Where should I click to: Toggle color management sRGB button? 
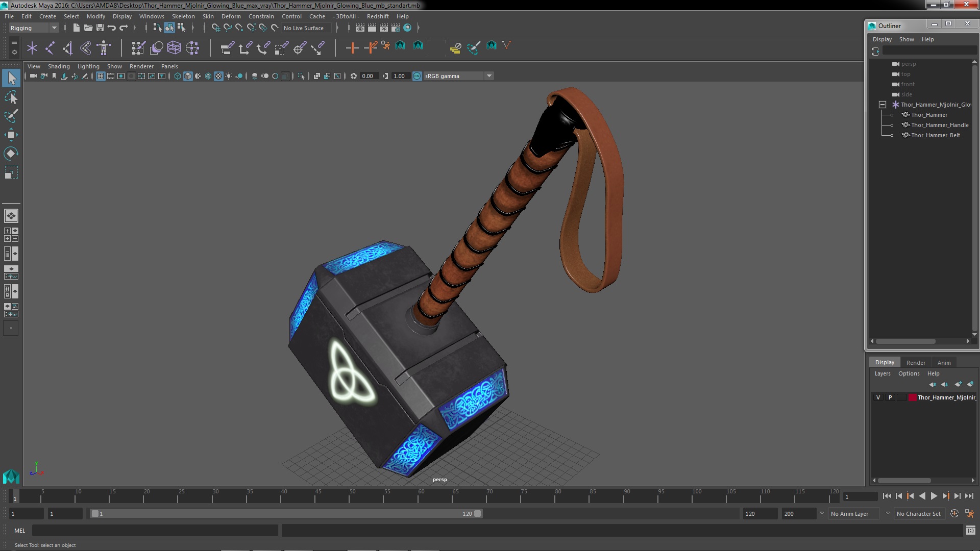click(x=417, y=76)
